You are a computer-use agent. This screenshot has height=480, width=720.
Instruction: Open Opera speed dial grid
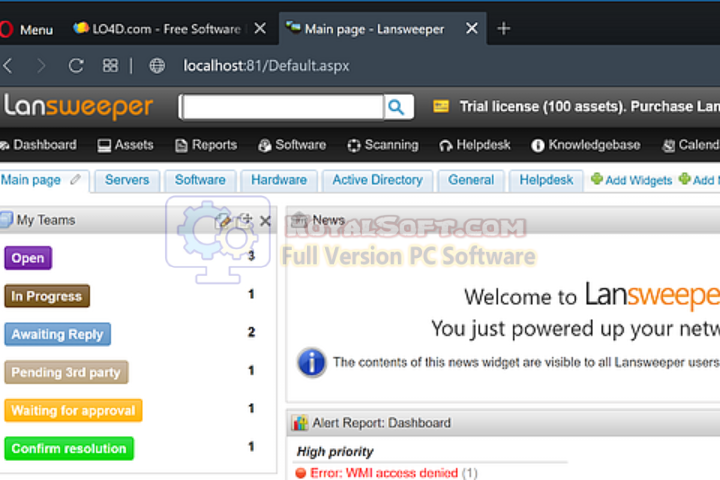point(110,66)
